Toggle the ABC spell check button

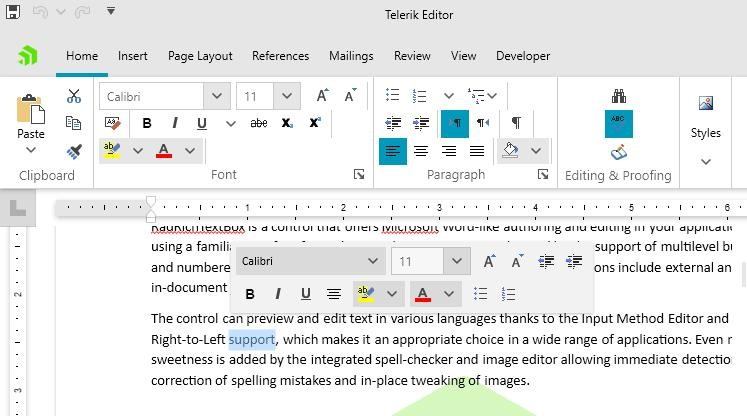(618, 124)
